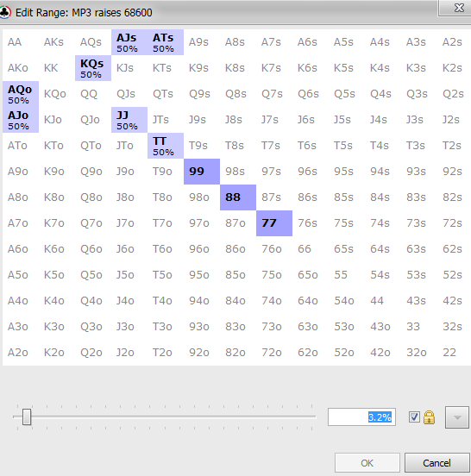Screen dimensions: 471x476
Task: Select the 92s hand cell
Action: click(455, 172)
